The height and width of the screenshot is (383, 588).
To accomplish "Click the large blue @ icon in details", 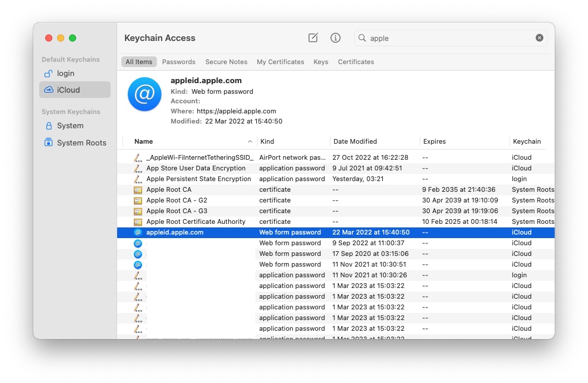I will (x=144, y=94).
